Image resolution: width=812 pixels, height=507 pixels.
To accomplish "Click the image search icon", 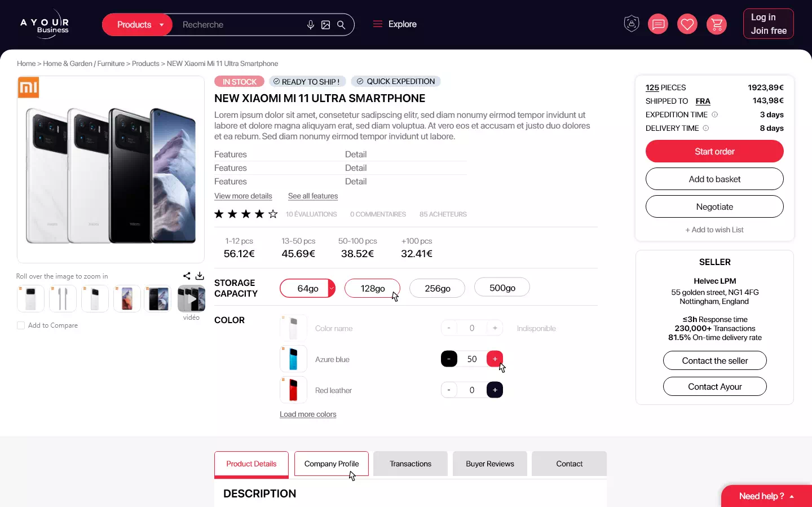I will coord(325,25).
